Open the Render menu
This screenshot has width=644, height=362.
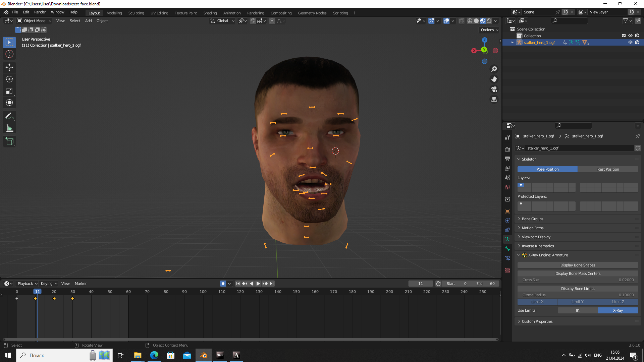click(40, 12)
